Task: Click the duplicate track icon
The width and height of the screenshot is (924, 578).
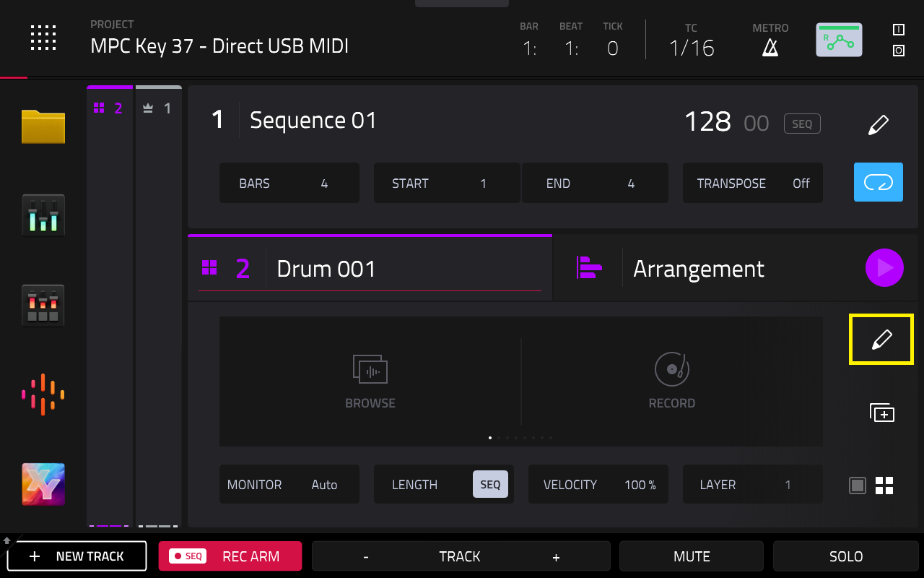Action: click(x=881, y=413)
